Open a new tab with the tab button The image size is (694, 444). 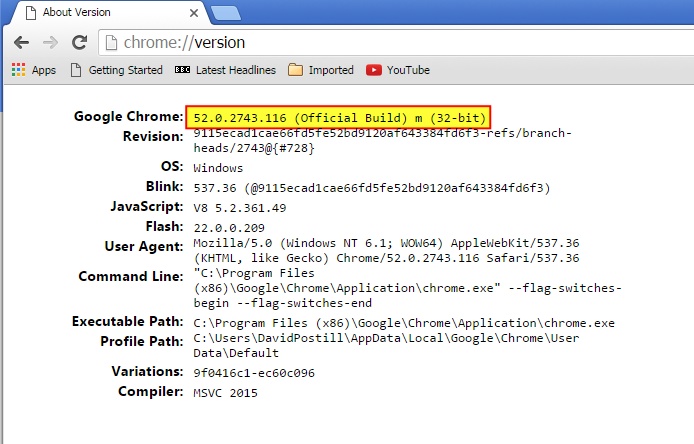pyautogui.click(x=226, y=13)
